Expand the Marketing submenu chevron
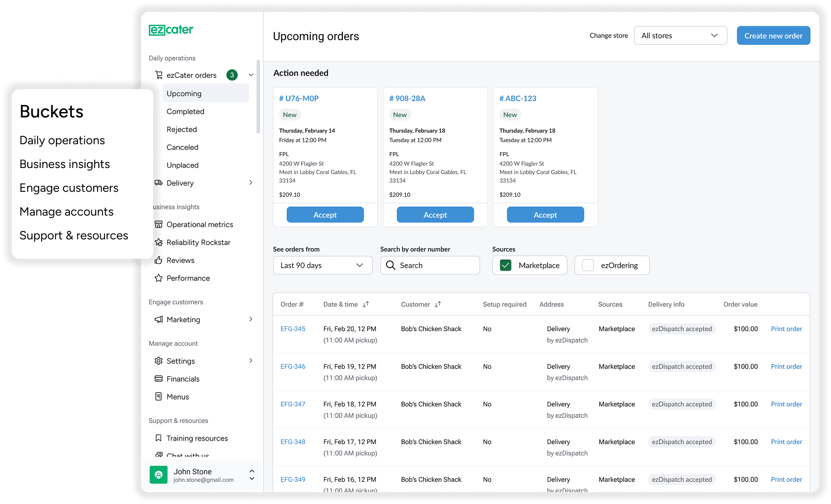 coord(251,319)
